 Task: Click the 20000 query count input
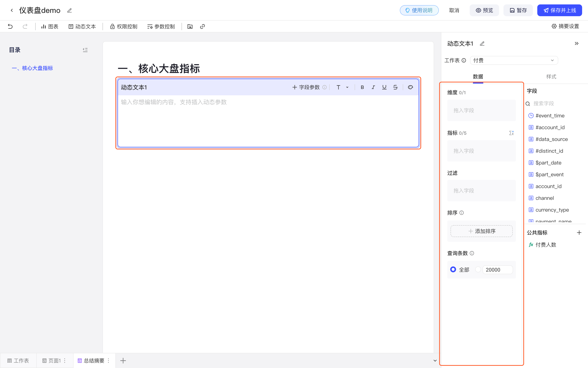pyautogui.click(x=497, y=270)
